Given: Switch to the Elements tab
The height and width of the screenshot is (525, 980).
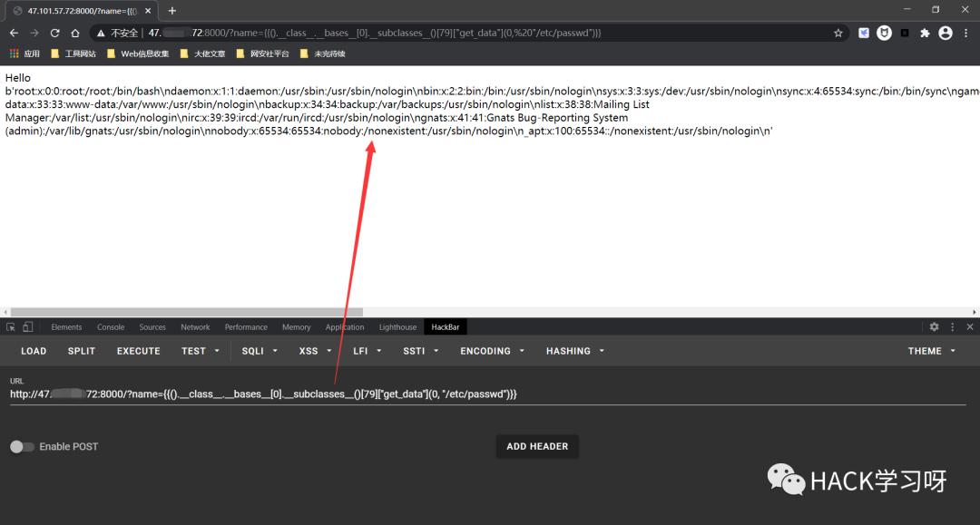Looking at the screenshot, I should point(66,327).
